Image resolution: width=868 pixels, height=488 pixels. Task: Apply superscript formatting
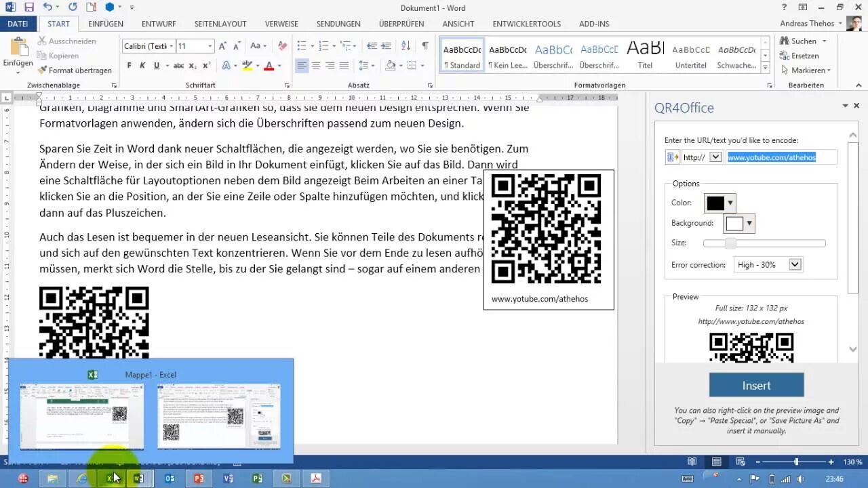pyautogui.click(x=206, y=66)
